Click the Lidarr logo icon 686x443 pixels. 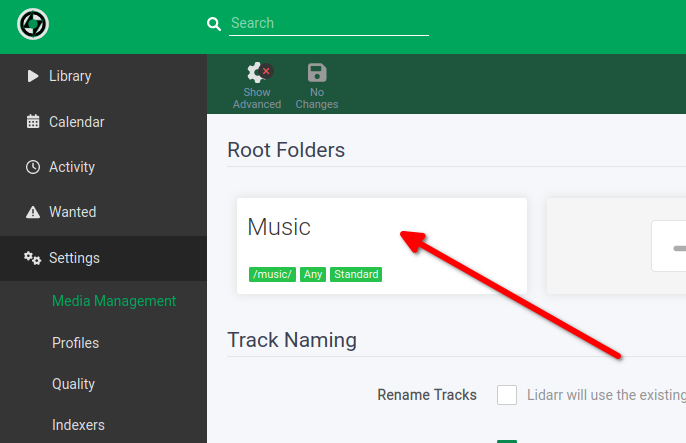pos(33,24)
